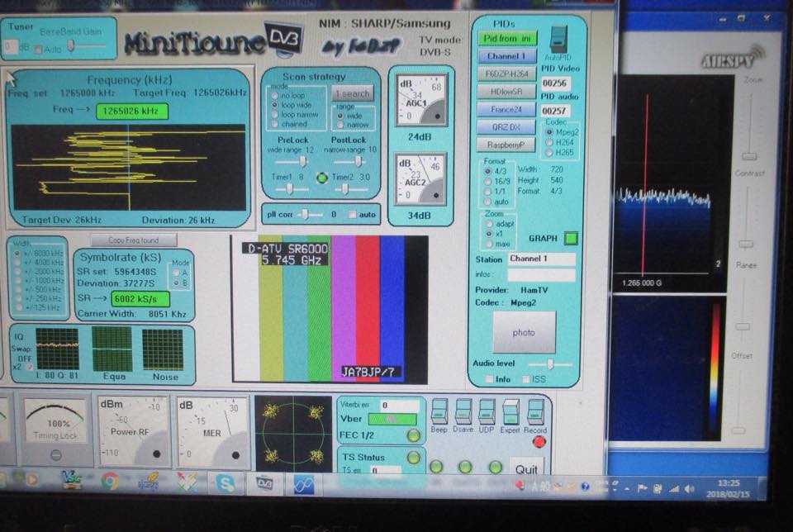This screenshot has height=532, width=793.
Task: Choose the 1/1 format option
Action: pos(488,192)
